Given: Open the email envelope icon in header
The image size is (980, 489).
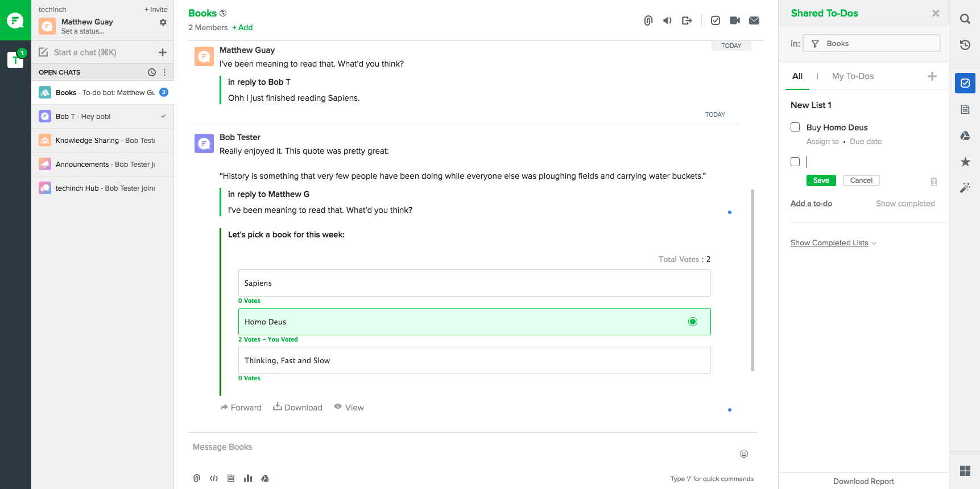Looking at the screenshot, I should tap(754, 20).
